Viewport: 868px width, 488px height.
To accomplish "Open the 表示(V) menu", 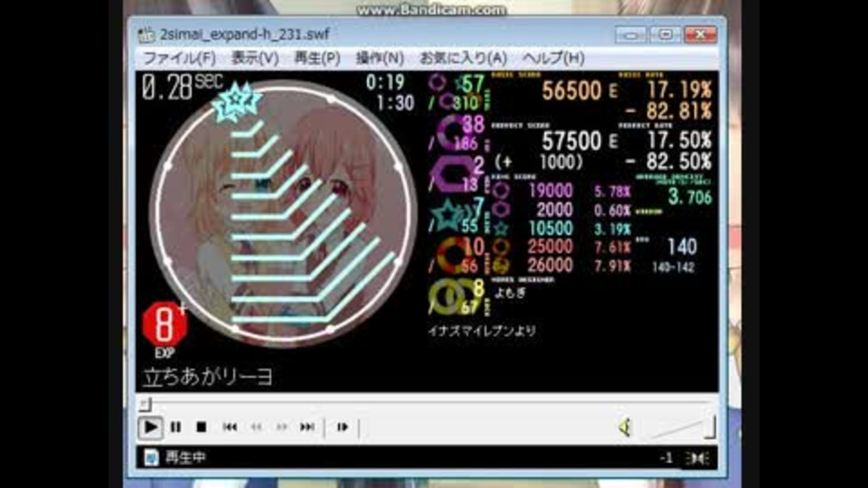I will 255,58.
